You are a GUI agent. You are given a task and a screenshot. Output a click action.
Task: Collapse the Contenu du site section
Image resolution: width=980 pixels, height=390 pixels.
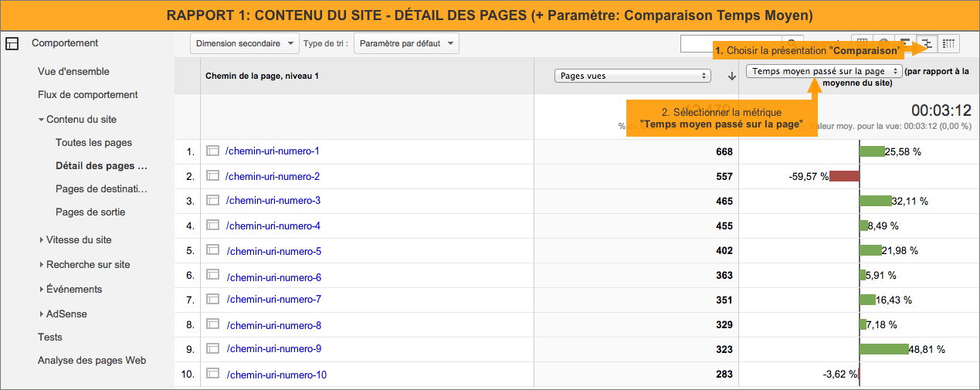point(41,120)
